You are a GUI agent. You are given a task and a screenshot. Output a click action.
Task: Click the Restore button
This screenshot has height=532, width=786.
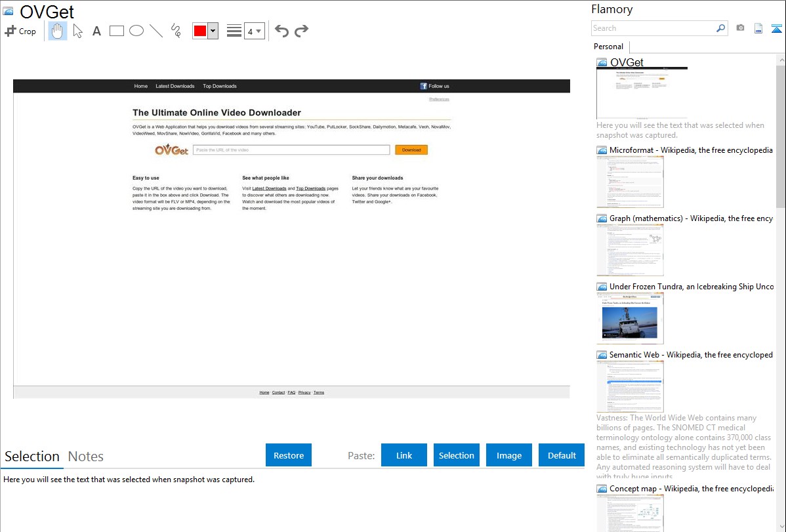[x=289, y=455]
